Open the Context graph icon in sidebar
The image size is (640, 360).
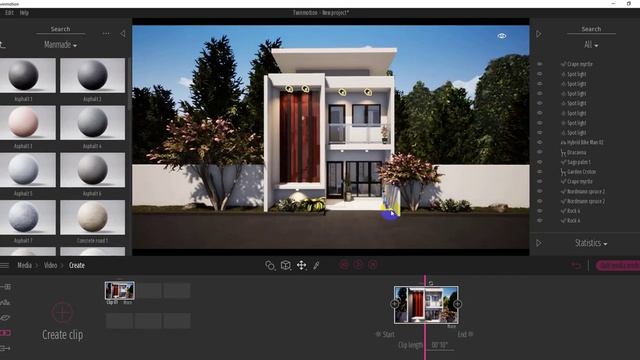point(5,302)
